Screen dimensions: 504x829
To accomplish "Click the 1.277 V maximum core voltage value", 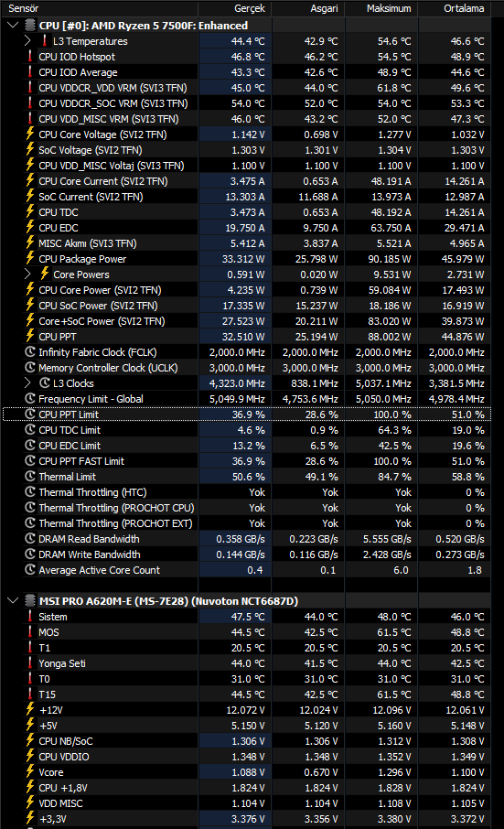I will (x=395, y=135).
